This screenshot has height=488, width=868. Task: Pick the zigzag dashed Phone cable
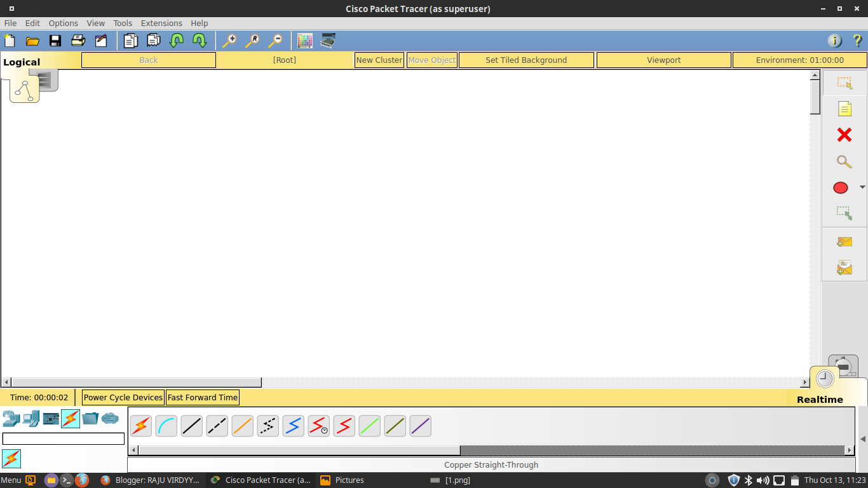(x=268, y=426)
